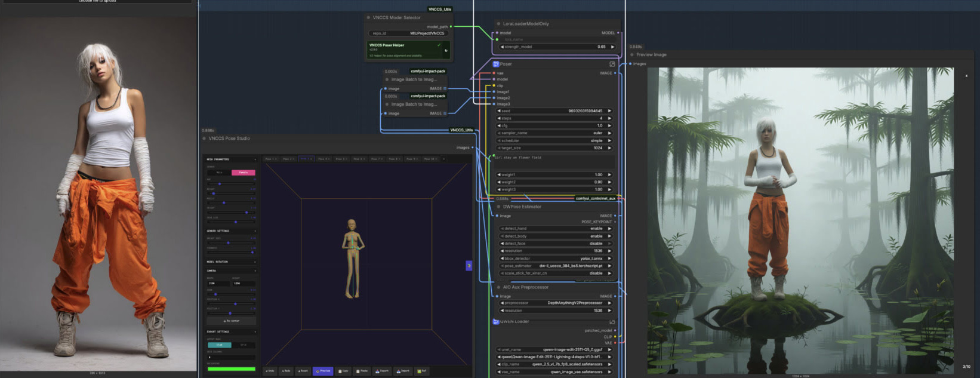The height and width of the screenshot is (378, 980).
Task: Click the green background color swatch
Action: point(231,369)
